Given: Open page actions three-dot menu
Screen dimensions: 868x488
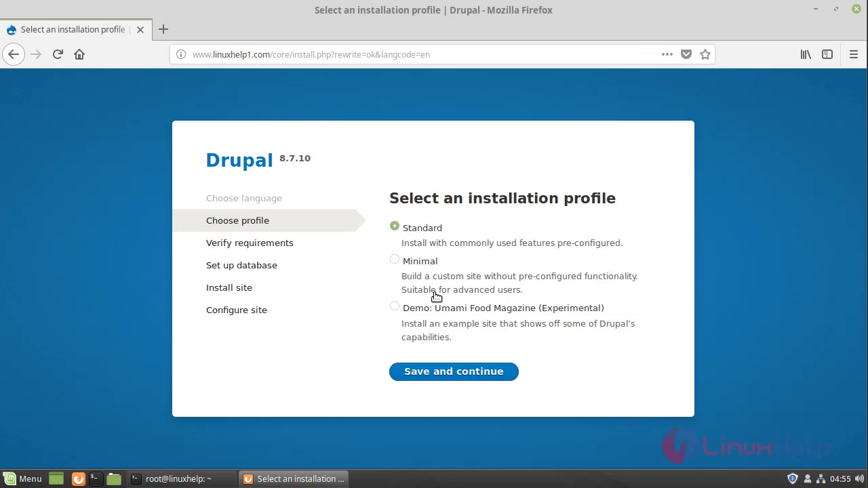Looking at the screenshot, I should (x=667, y=54).
